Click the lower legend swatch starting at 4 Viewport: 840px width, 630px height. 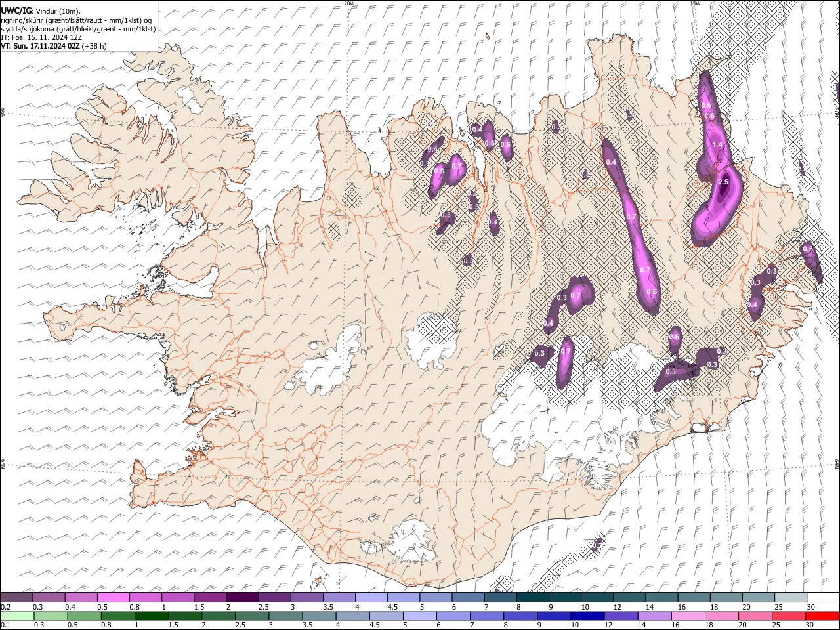(352, 616)
